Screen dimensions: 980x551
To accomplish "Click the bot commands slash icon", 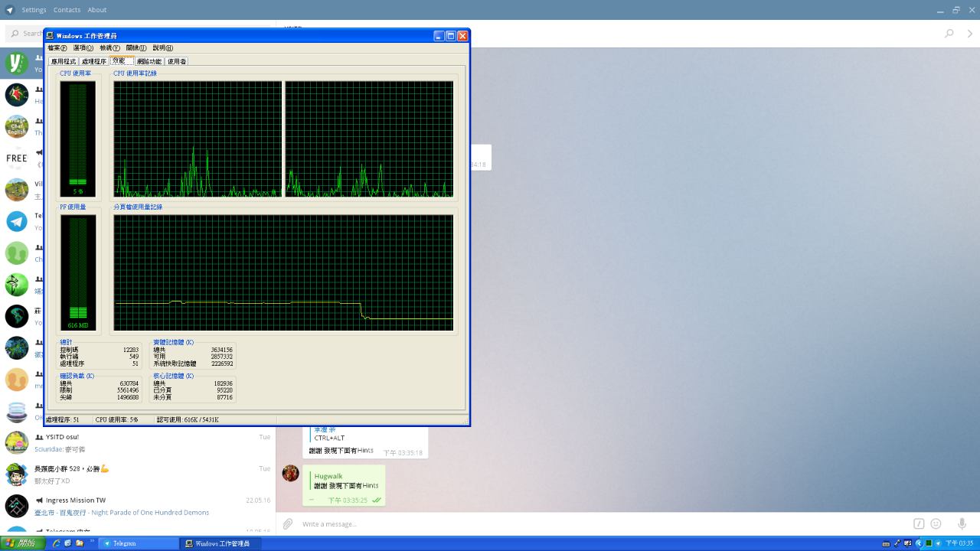I will [919, 524].
